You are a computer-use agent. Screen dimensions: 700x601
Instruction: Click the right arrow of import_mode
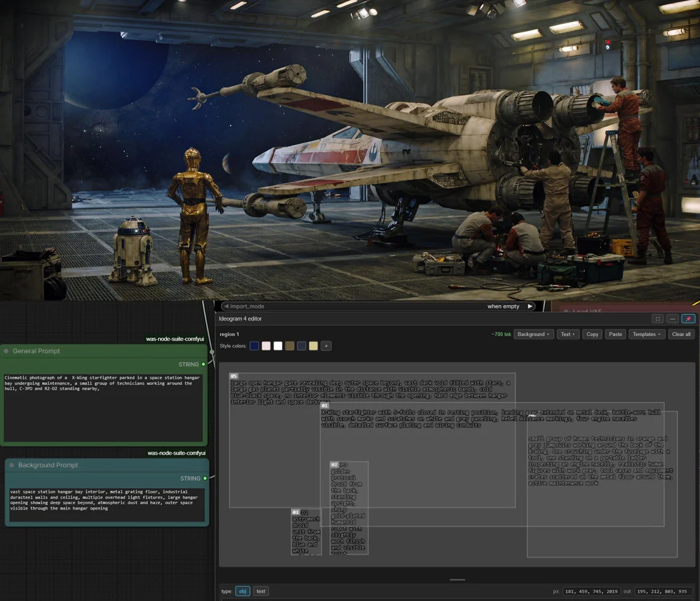pos(530,306)
